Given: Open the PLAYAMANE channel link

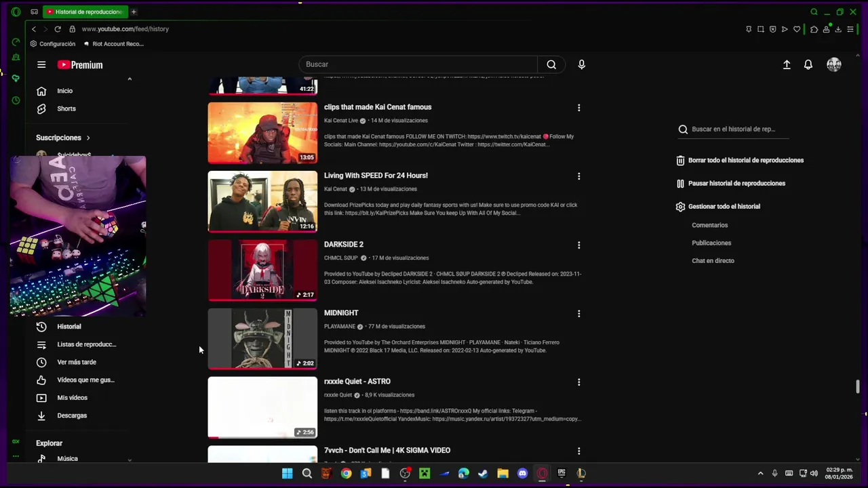Looking at the screenshot, I should pyautogui.click(x=340, y=327).
